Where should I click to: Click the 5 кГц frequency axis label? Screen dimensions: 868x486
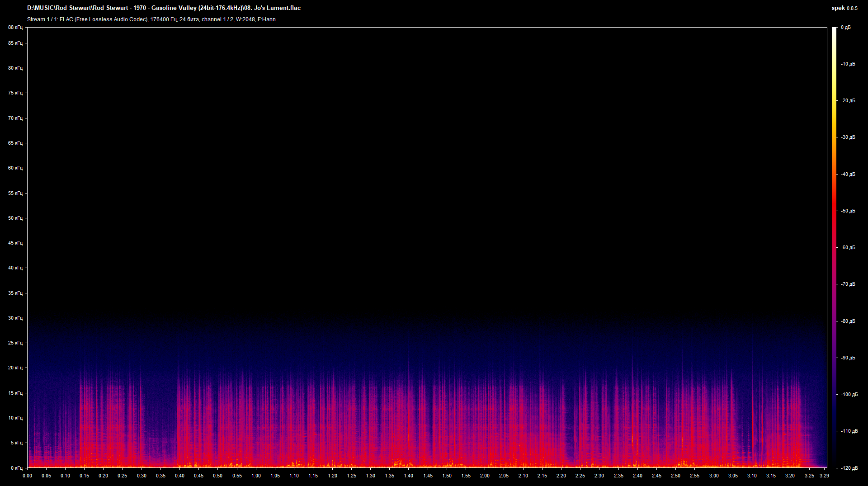tap(16, 443)
